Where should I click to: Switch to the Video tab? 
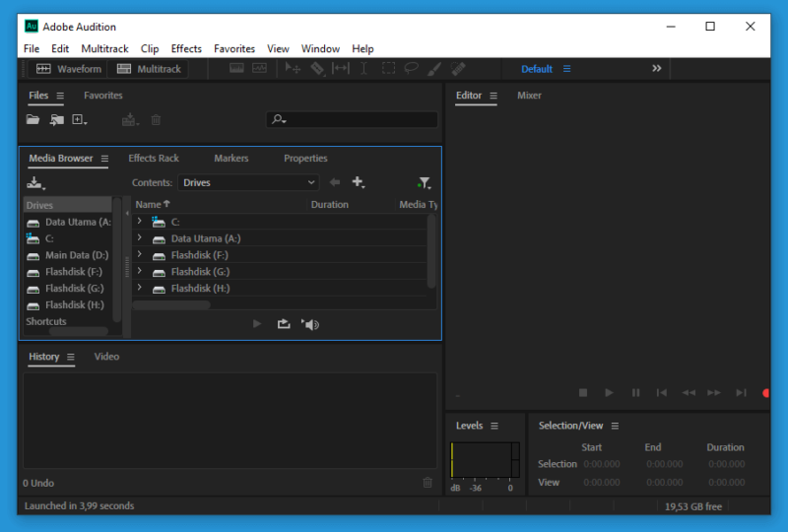click(106, 357)
